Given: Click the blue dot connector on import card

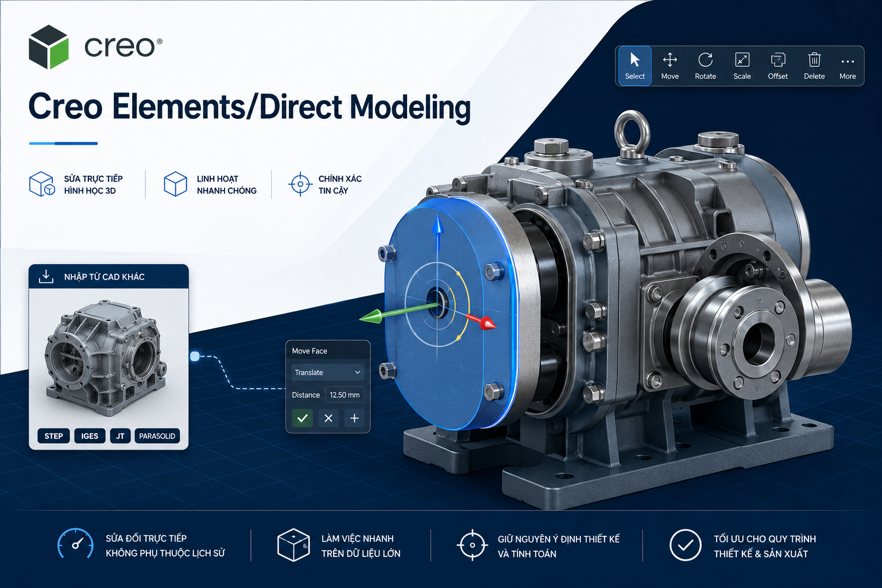Looking at the screenshot, I should click(195, 357).
